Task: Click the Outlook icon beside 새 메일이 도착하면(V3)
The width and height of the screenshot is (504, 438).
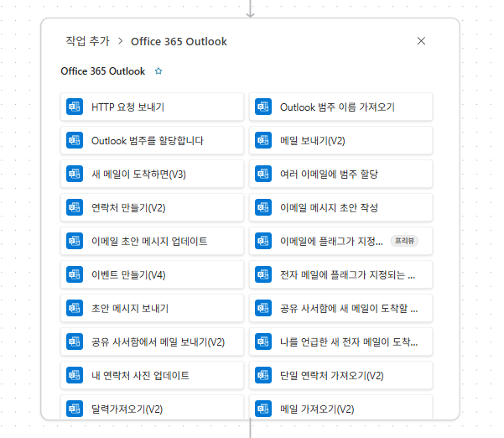Action: pos(75,174)
